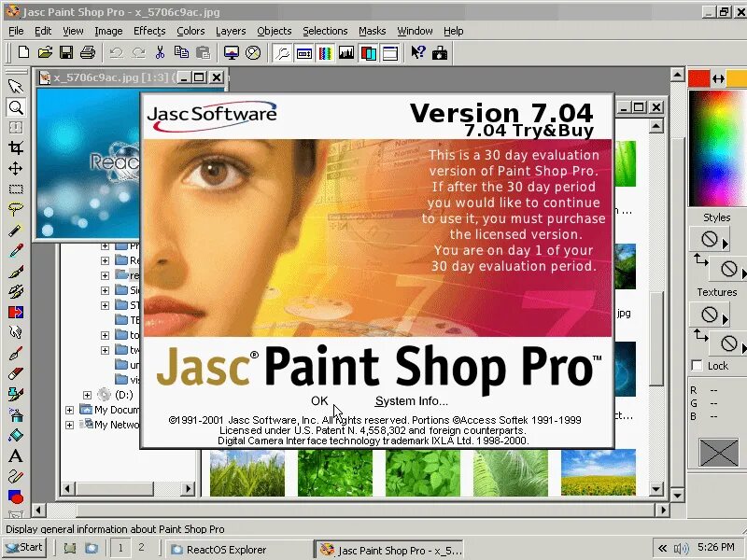Viewport: 747px width, 560px height.
Task: Select the Freehand lasso tool
Action: pyautogui.click(x=16, y=209)
